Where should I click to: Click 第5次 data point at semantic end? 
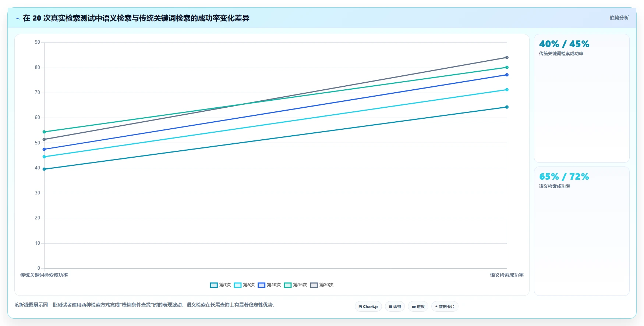coord(507,90)
